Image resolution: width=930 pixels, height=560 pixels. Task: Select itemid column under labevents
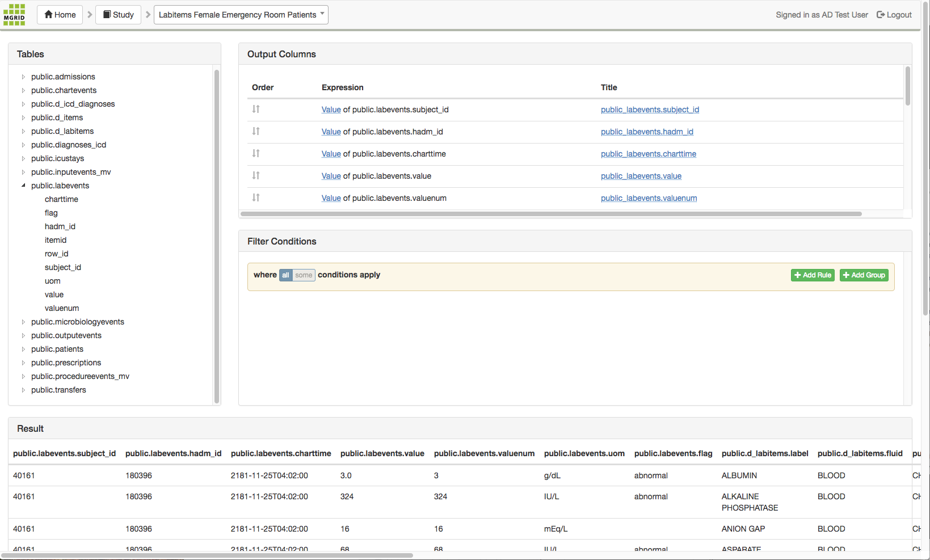coord(56,240)
